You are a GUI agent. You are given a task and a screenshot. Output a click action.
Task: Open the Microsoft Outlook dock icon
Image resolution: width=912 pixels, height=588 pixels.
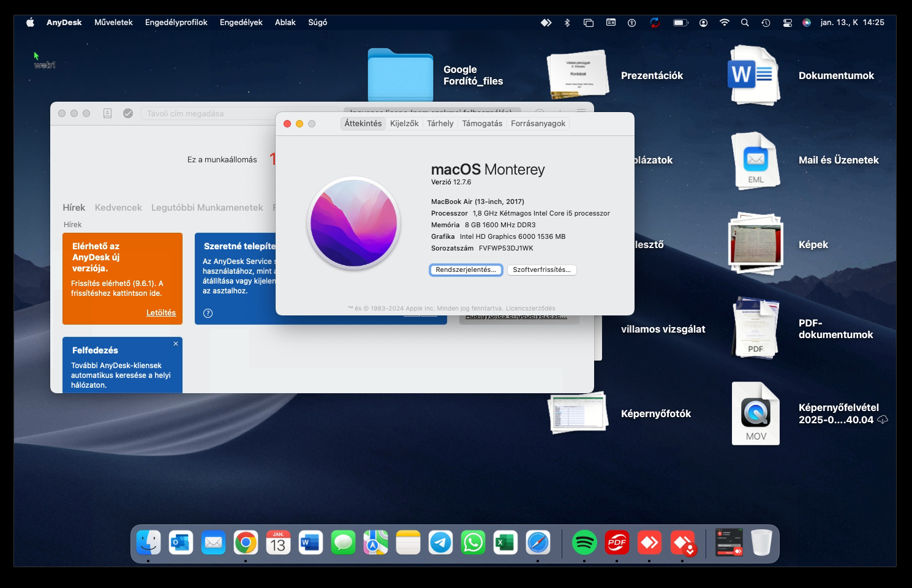pos(181,543)
